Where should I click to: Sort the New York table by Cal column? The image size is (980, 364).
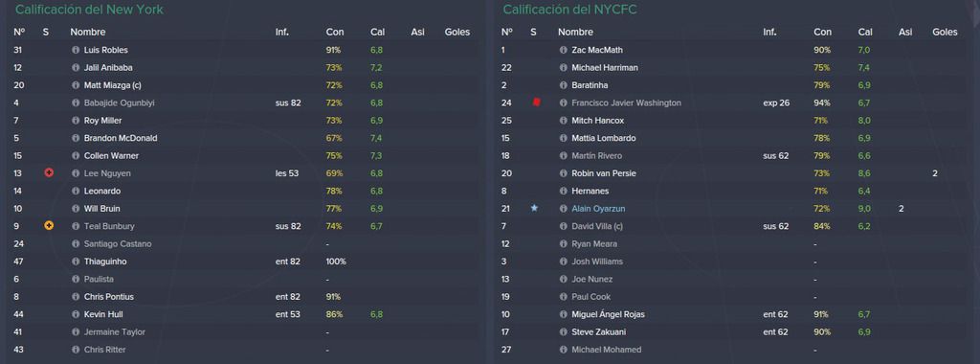376,32
